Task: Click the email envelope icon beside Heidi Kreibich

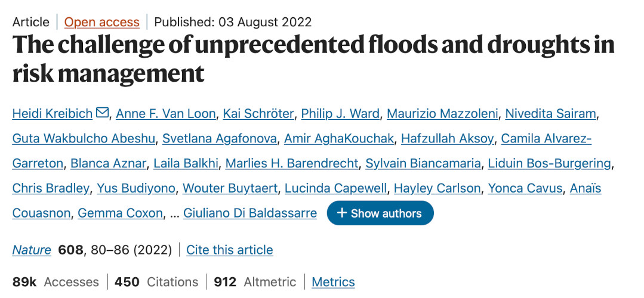Action: tap(102, 113)
